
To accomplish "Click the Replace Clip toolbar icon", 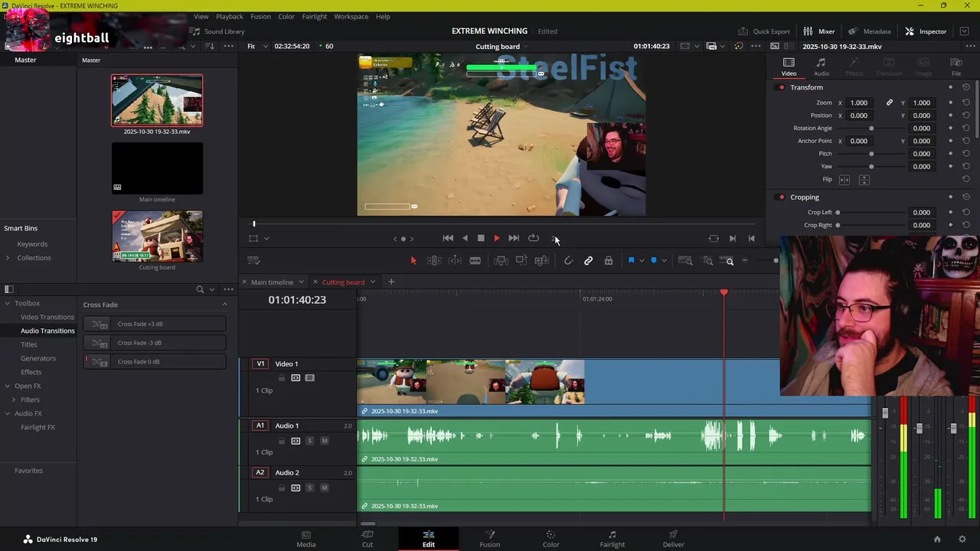I will (x=542, y=261).
